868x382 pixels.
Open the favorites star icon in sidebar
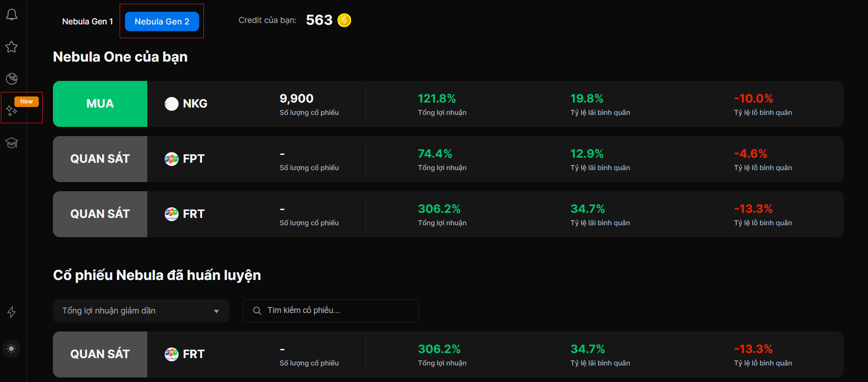tap(12, 47)
